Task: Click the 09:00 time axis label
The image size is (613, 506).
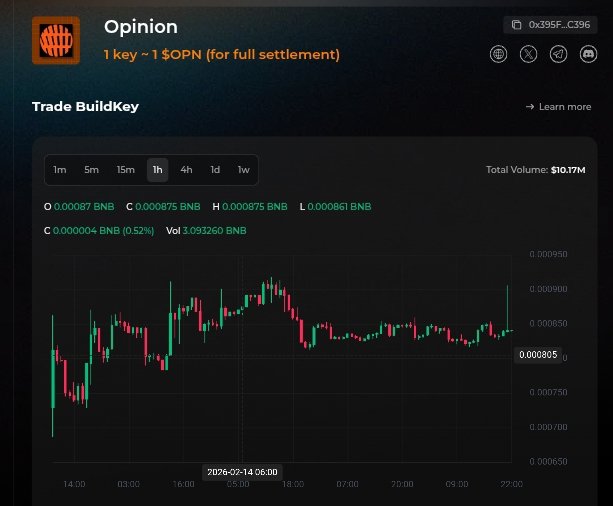Action: click(457, 484)
